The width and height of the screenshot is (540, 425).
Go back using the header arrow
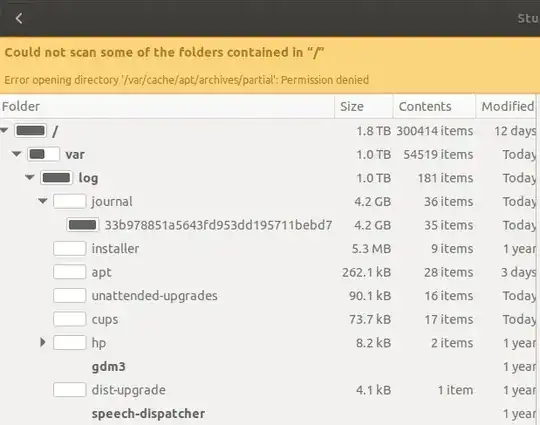(x=19, y=18)
